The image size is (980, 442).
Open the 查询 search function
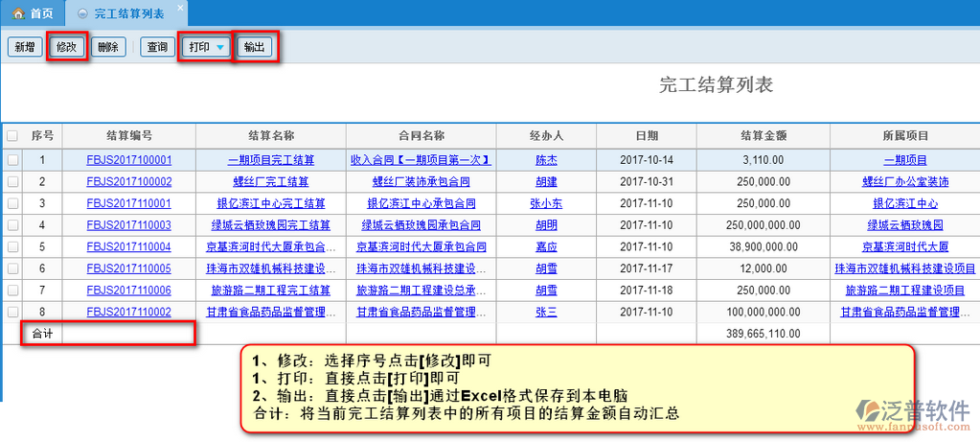[156, 47]
